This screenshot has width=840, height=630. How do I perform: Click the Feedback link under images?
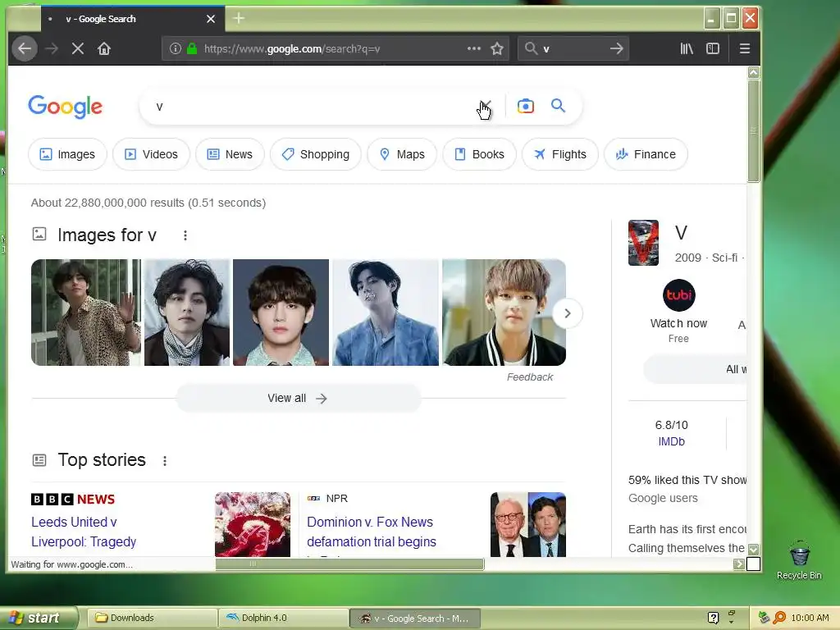(530, 377)
